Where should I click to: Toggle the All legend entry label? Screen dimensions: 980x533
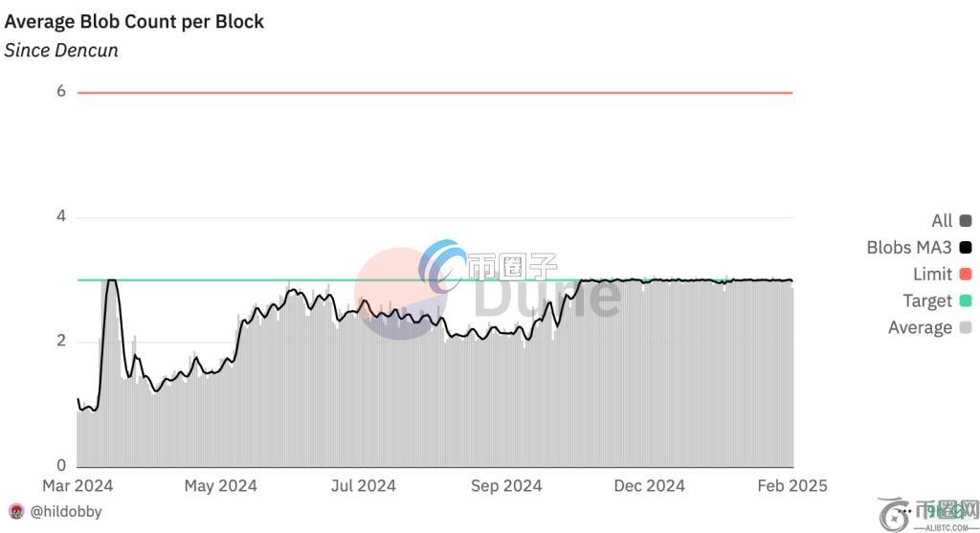[942, 221]
